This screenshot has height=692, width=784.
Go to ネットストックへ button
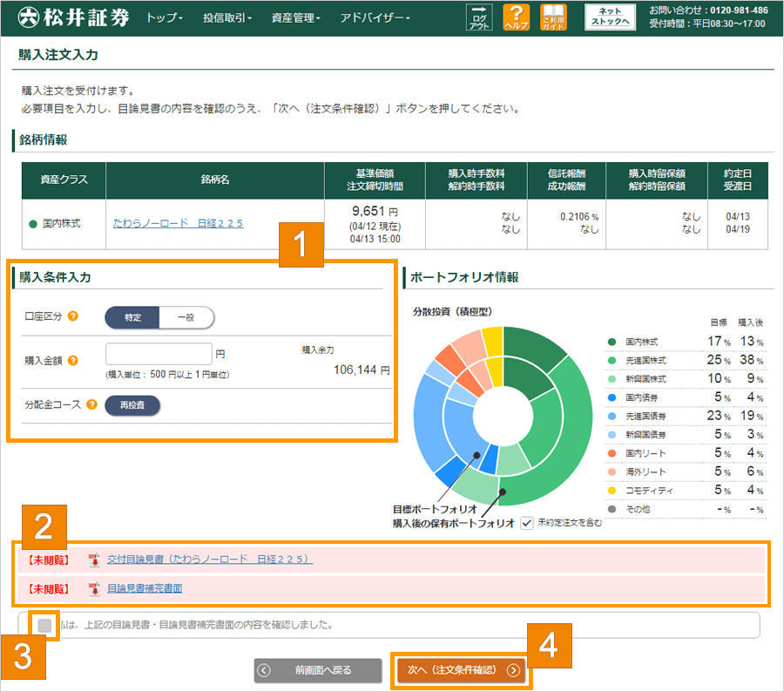610,17
